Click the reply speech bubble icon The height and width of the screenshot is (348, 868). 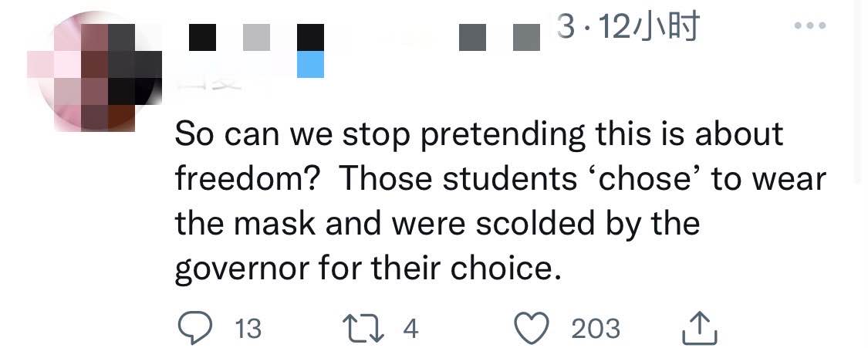(195, 328)
